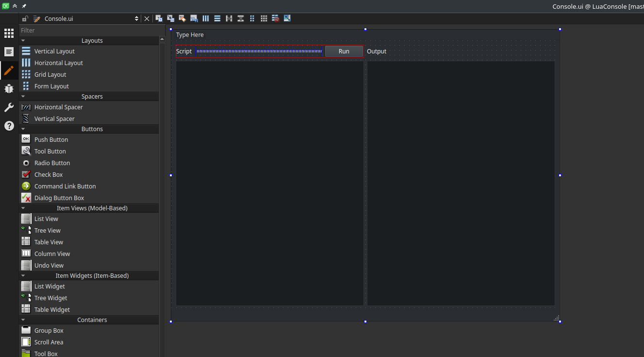Open Debug mode via the bug icon
644x357 pixels.
(x=9, y=88)
